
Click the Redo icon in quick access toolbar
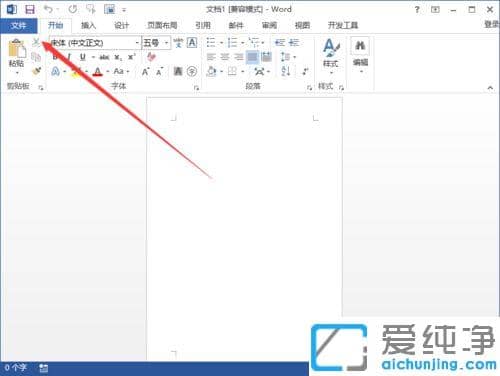click(x=73, y=9)
